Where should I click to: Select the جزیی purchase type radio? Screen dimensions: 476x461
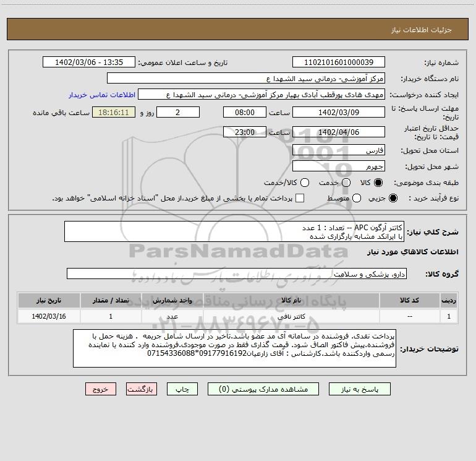point(393,198)
